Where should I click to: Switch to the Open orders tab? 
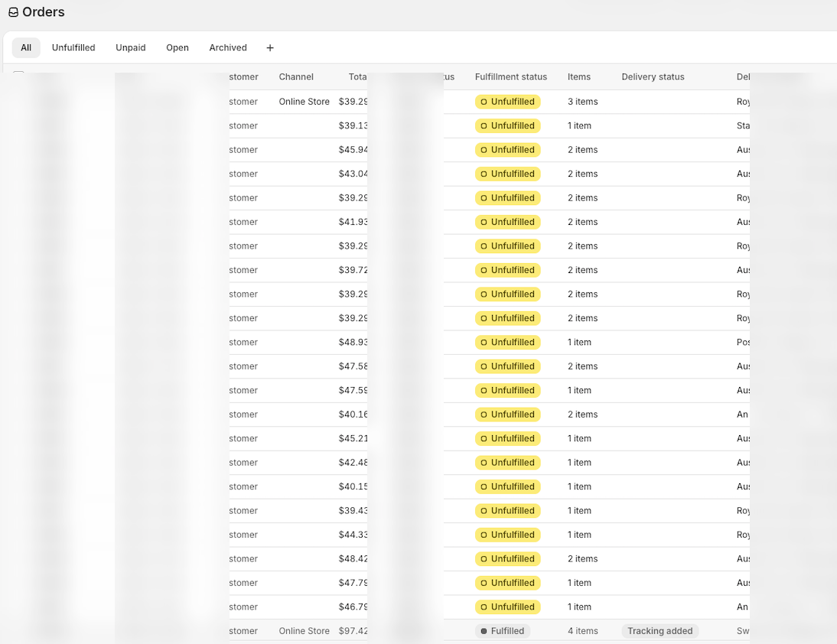(x=177, y=47)
